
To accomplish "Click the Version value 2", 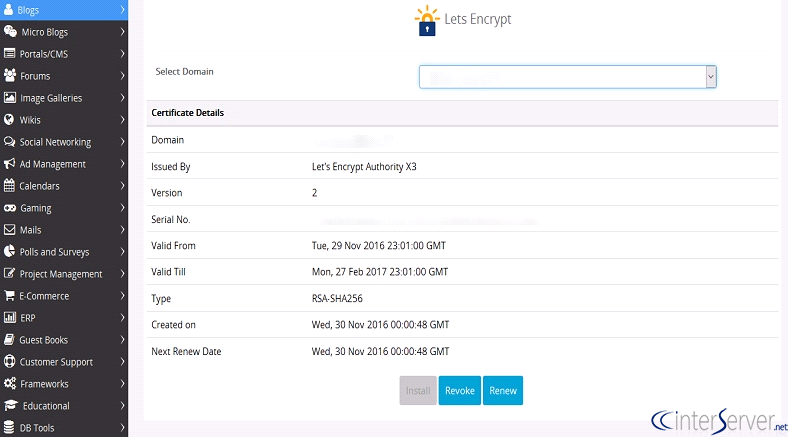I will click(314, 193).
